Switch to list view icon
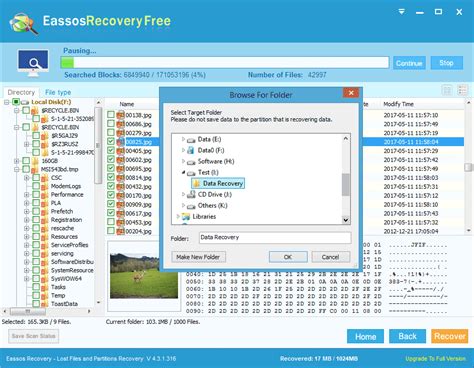 (462, 90)
